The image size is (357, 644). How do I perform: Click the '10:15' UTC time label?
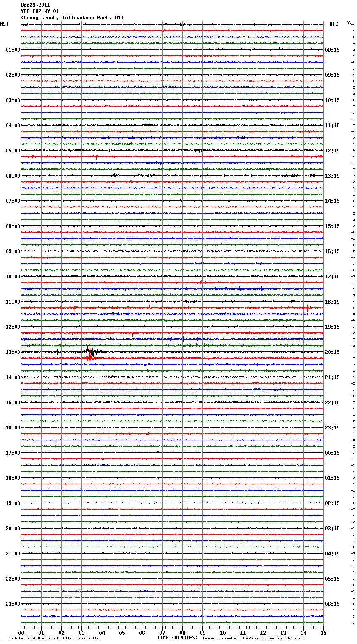coord(332,100)
